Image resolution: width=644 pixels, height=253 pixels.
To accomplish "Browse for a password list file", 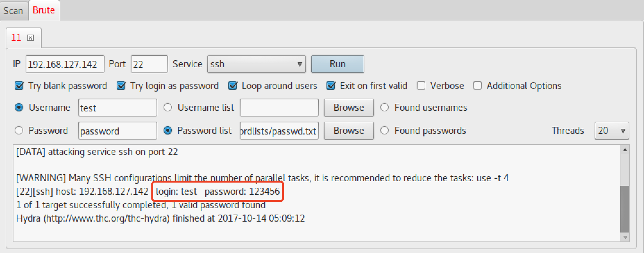I will 349,131.
